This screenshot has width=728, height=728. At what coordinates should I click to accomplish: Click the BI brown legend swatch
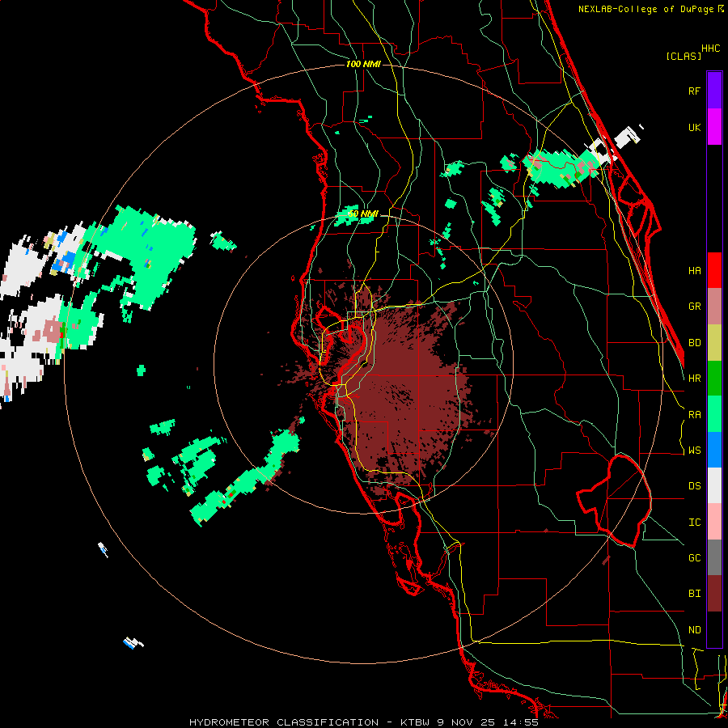click(x=714, y=594)
